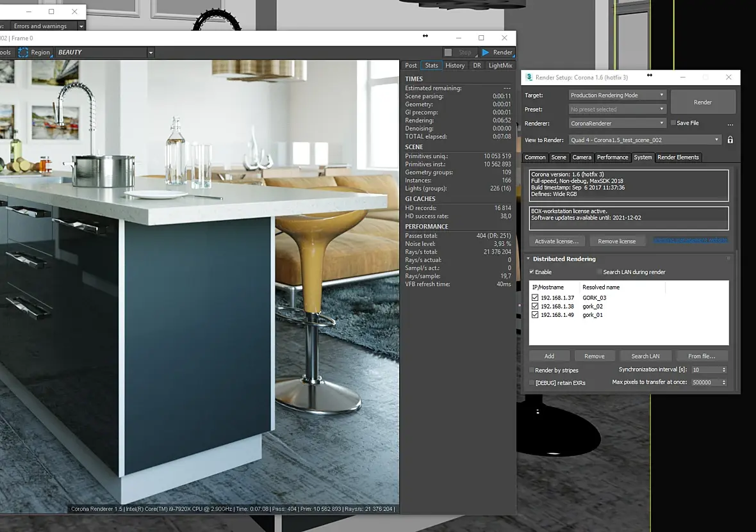Viewport: 756px width, 532px height.
Task: Expand the Errors and warnings dropdown
Action: point(81,26)
